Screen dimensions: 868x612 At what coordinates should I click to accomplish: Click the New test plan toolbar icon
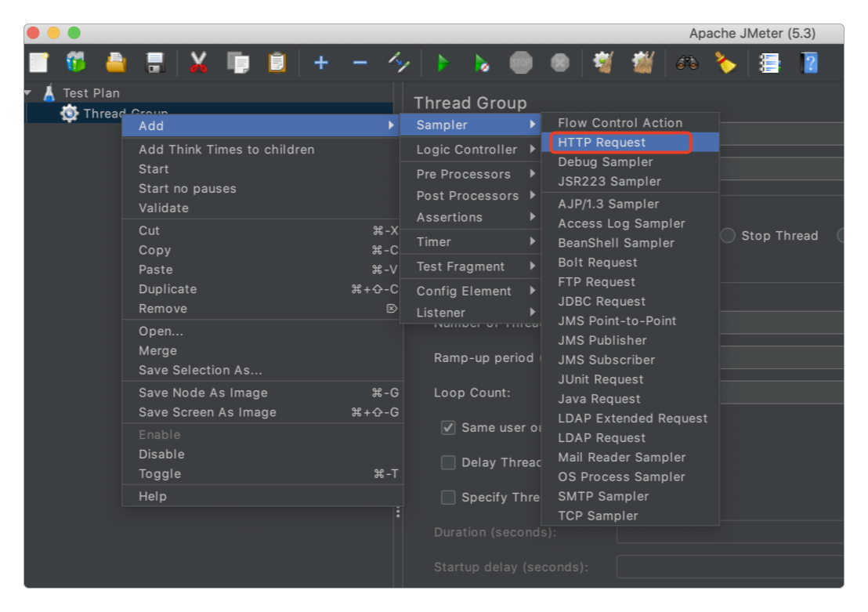coord(38,63)
